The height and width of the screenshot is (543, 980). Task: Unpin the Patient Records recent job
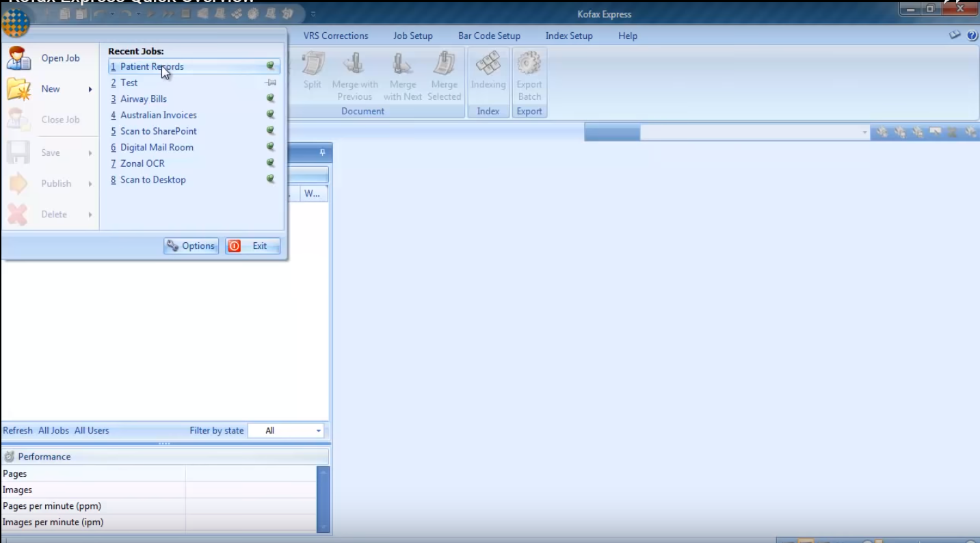270,66
